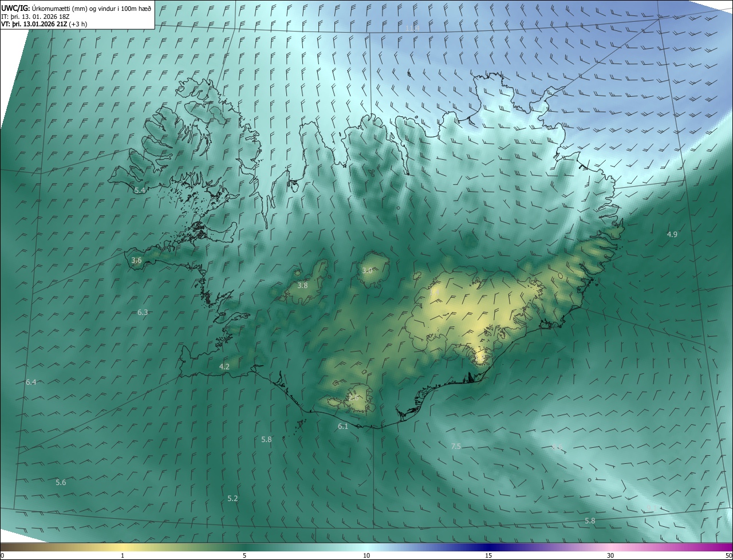The height and width of the screenshot is (560, 733).
Task: Click the 5.6 value label in southwest ocean
Action: pyautogui.click(x=61, y=483)
